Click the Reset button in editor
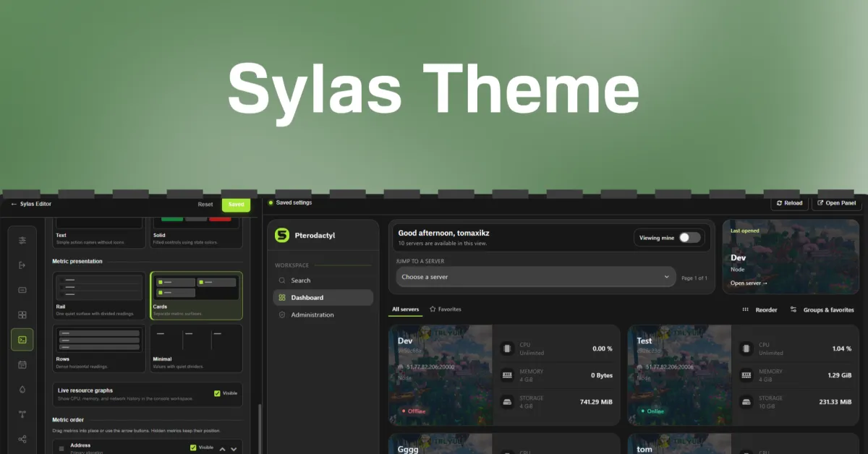Image resolution: width=868 pixels, height=454 pixels. point(205,204)
